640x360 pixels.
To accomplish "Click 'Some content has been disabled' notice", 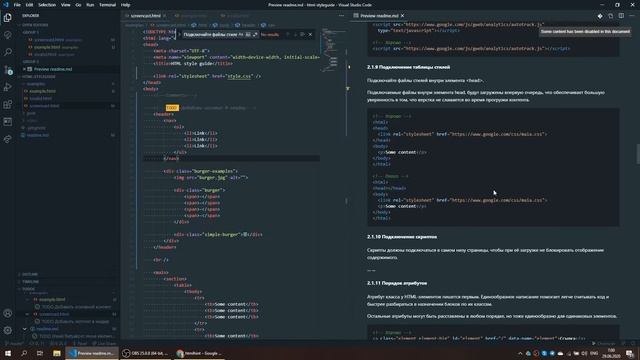I will point(585,31).
